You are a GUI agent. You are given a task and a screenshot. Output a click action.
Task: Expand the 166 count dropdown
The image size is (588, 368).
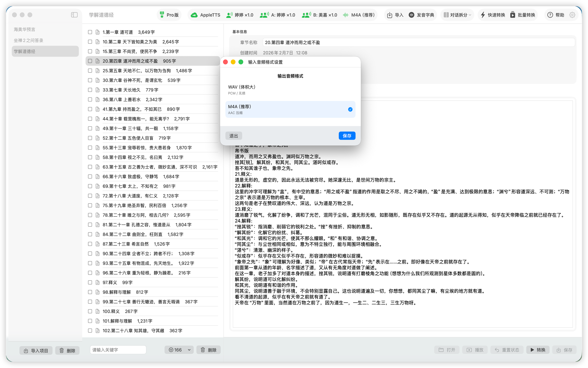pyautogui.click(x=179, y=350)
